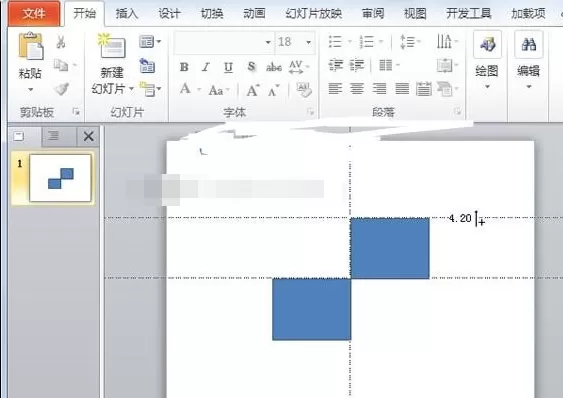Select the lower left blue rectangle
Viewport: 563px width, 398px height.
(x=311, y=309)
